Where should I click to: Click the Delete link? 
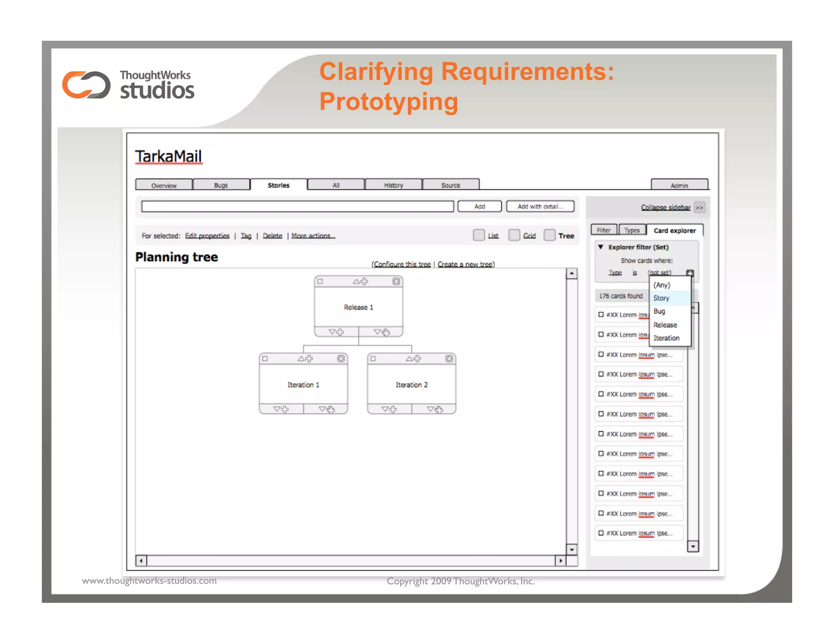click(272, 236)
